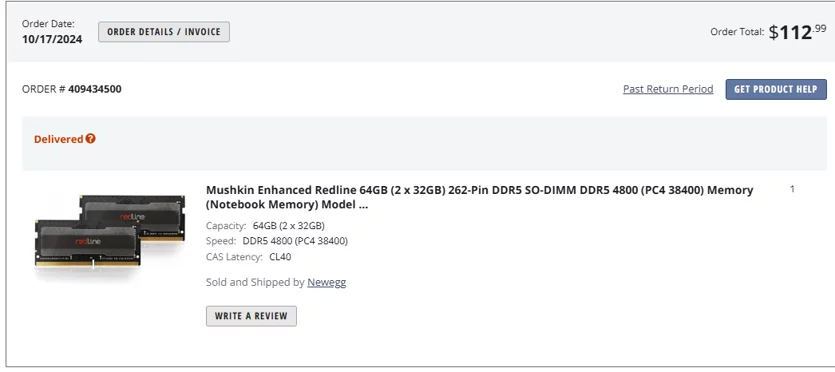Click Write a Review button
The height and width of the screenshot is (372, 835).
pos(251,316)
